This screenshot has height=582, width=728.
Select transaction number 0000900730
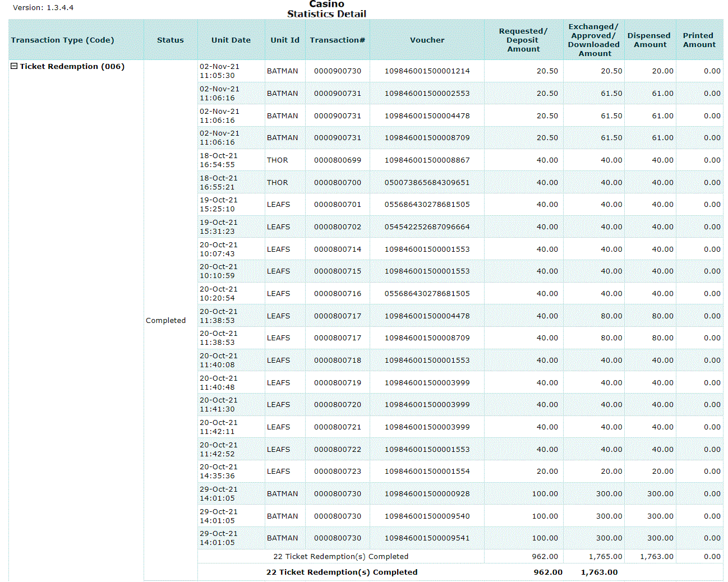click(x=338, y=71)
